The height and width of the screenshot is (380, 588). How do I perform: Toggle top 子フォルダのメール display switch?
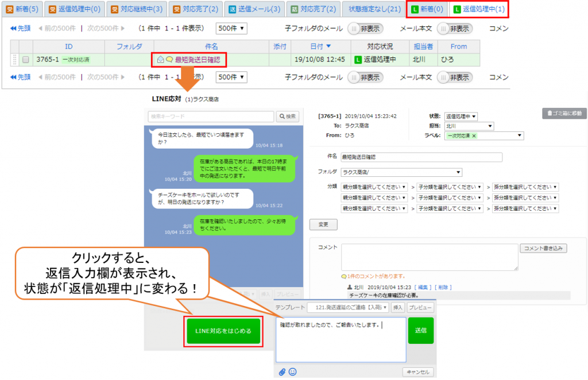click(365, 29)
